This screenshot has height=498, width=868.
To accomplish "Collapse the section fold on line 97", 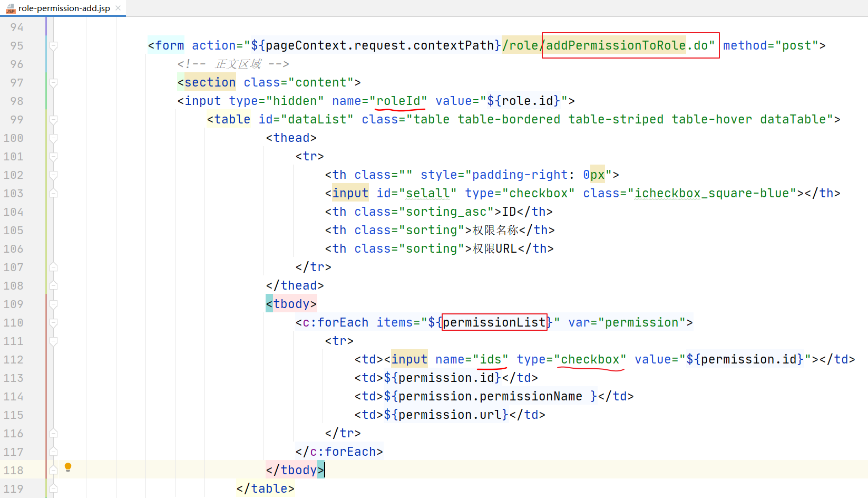I will 53,83.
